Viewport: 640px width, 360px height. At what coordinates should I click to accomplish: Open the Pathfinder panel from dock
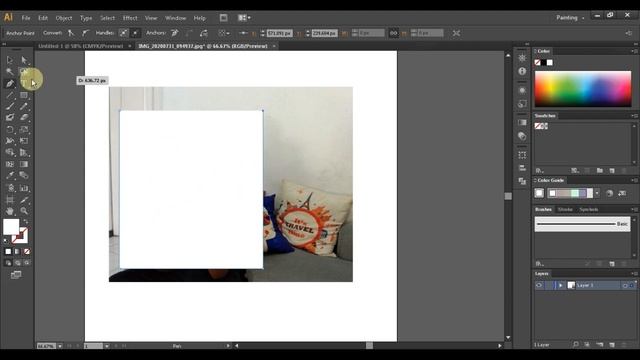click(522, 181)
